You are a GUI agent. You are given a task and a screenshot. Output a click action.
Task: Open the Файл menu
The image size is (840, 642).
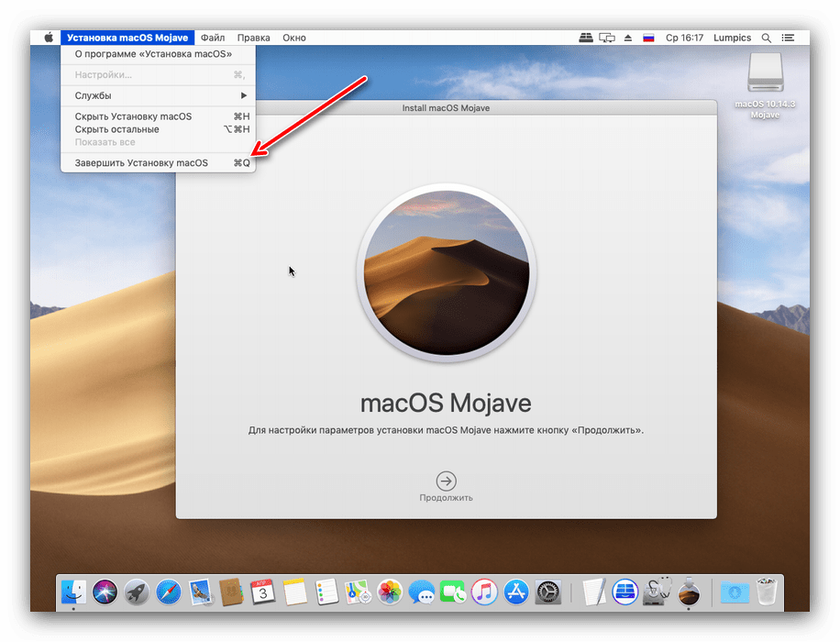pyautogui.click(x=213, y=38)
